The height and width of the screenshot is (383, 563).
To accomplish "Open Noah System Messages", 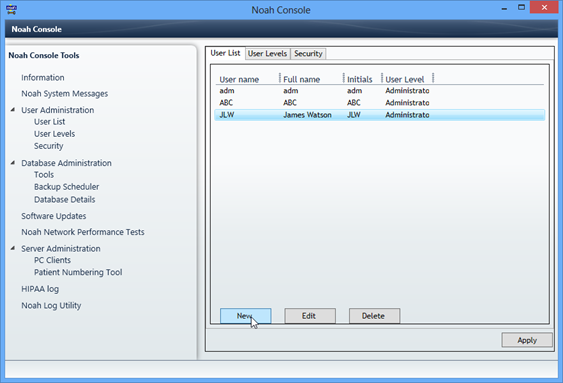I will point(65,94).
